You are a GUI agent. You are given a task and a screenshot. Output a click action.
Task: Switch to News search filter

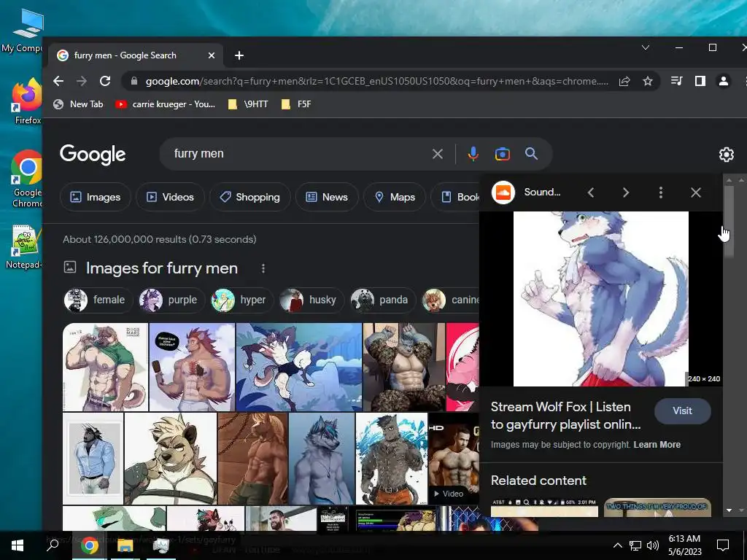coord(327,197)
